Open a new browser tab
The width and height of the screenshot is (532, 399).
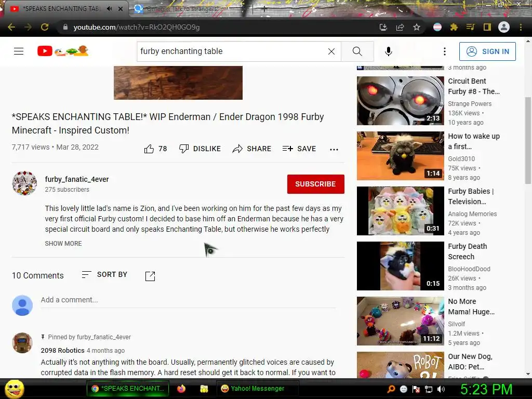(264, 9)
